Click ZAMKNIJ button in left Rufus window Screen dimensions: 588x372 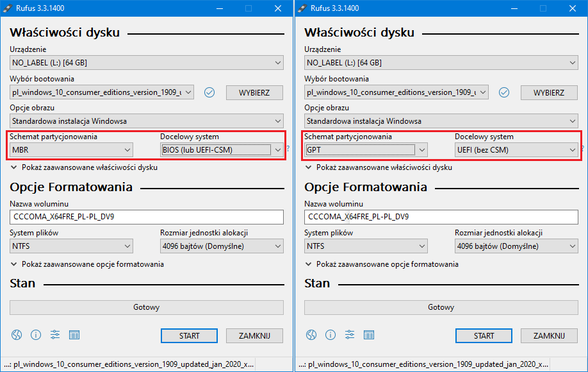click(255, 336)
